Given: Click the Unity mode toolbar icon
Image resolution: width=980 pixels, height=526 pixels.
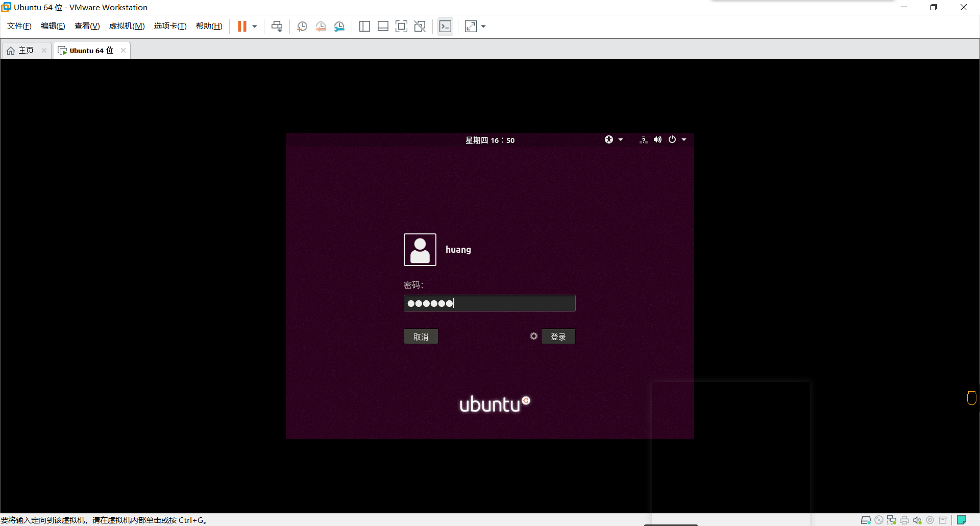Looking at the screenshot, I should point(420,27).
